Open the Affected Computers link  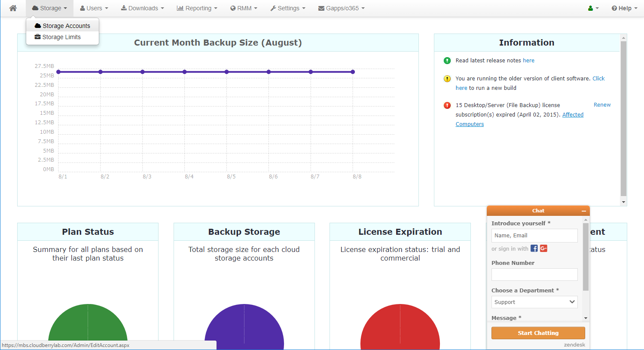(573, 115)
